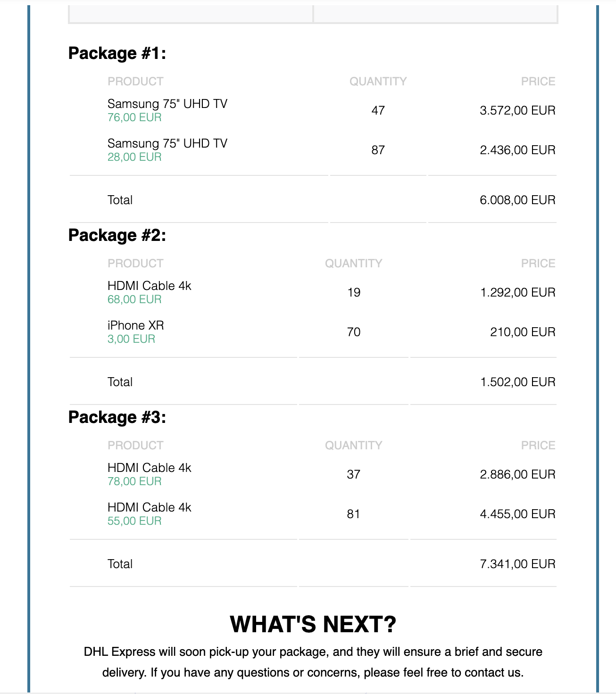Click the Package #3 heading
The height and width of the screenshot is (694, 616).
[117, 417]
